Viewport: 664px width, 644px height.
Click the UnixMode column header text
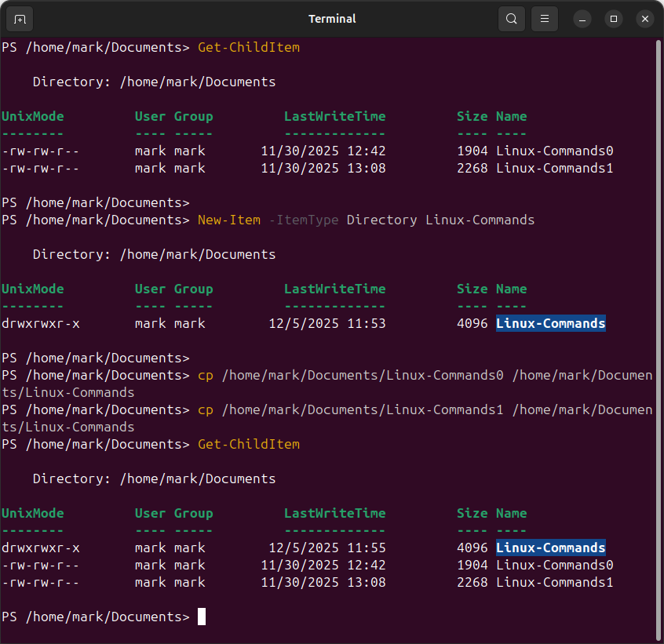click(32, 116)
